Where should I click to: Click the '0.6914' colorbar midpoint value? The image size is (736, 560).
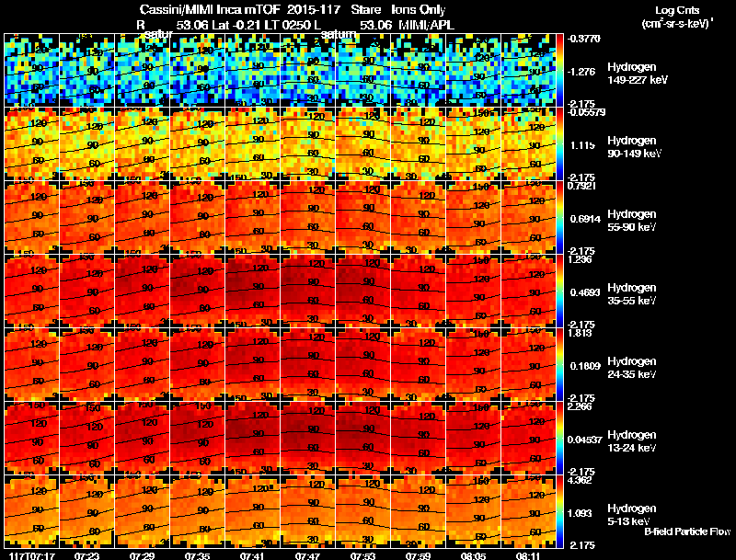584,219
